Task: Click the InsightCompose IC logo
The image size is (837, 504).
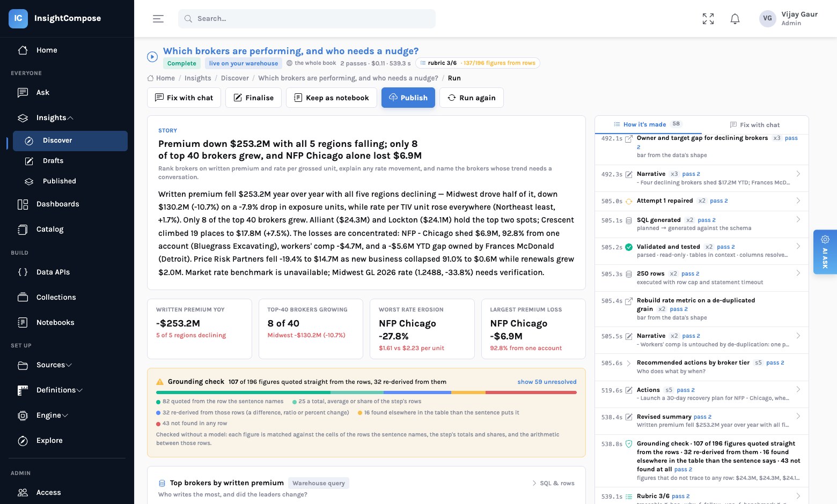Action: [18, 18]
